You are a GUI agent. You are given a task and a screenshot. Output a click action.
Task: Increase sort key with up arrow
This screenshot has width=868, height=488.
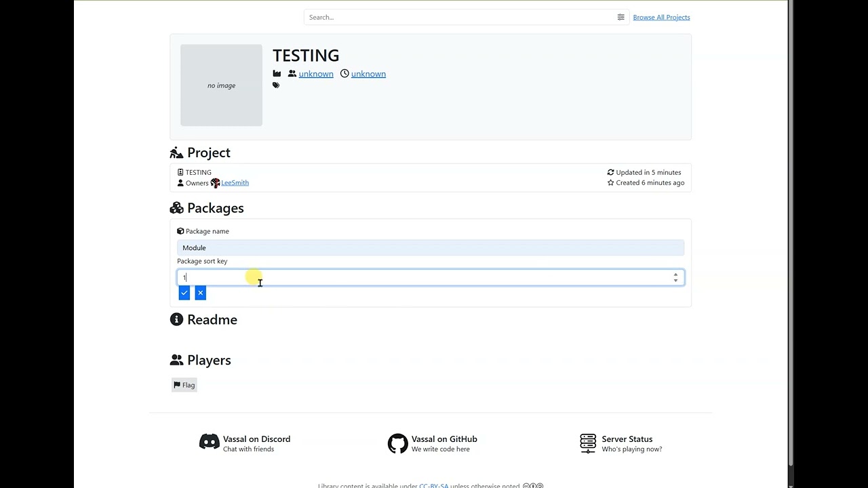pos(675,274)
